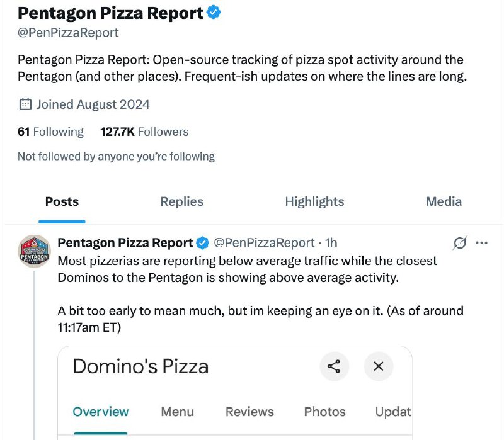Open the three-dot more menu on post

click(x=481, y=243)
